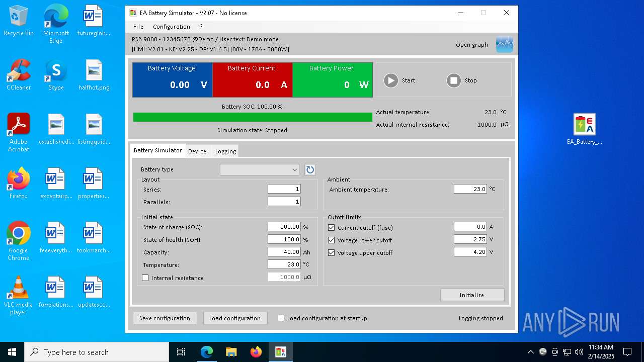644x362 pixels.
Task: Open halfhot.png image file
Action: click(94, 75)
